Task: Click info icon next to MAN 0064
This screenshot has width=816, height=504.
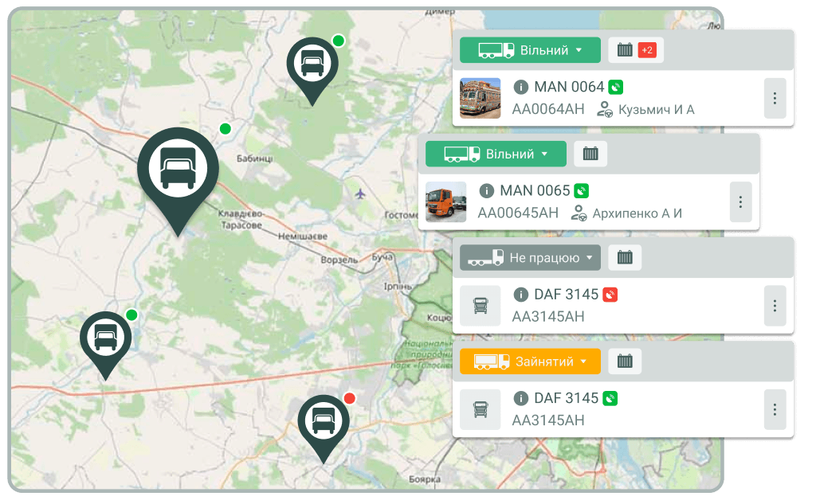Action: coord(521,87)
